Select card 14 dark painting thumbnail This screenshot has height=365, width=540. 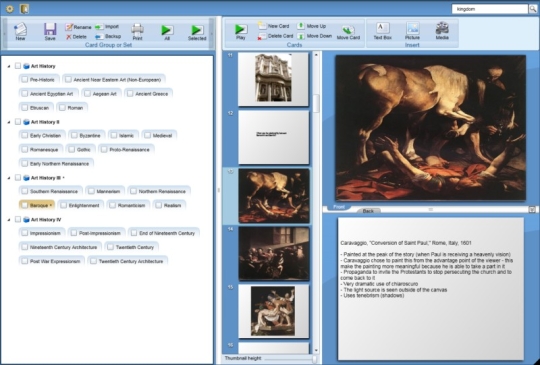[274, 253]
